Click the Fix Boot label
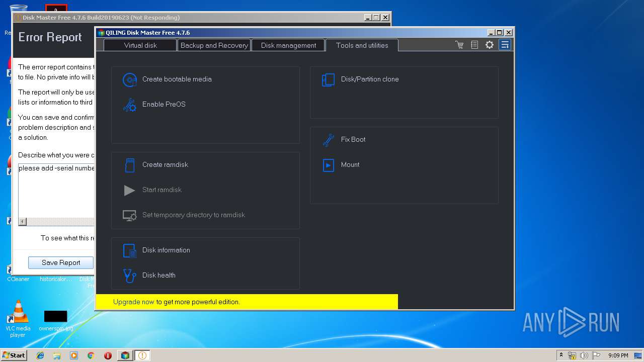The width and height of the screenshot is (644, 362). click(353, 140)
